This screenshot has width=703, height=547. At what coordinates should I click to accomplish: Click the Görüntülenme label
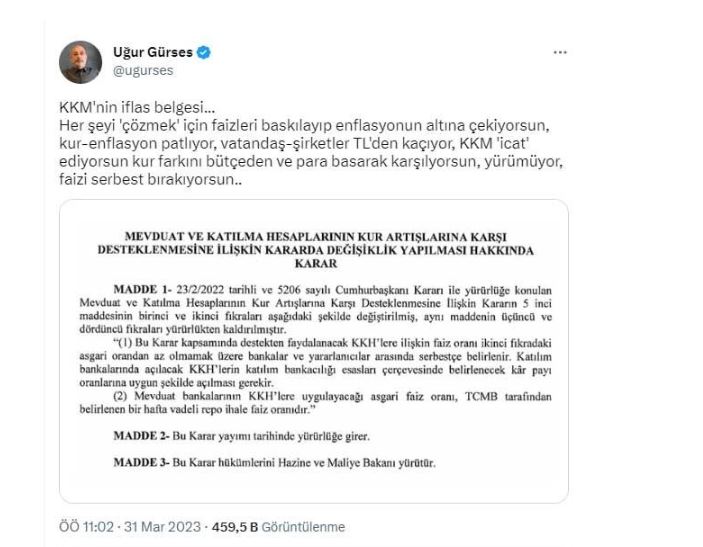pyautogui.click(x=303, y=527)
